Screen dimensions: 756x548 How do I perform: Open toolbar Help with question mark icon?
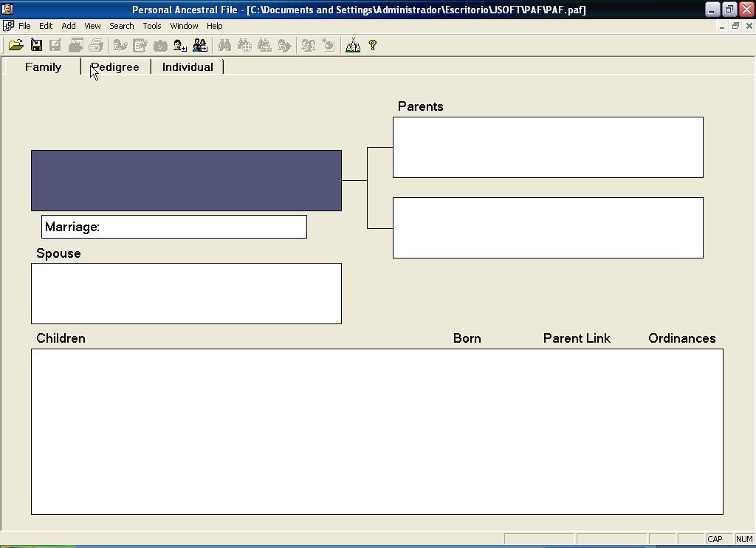pos(372,45)
